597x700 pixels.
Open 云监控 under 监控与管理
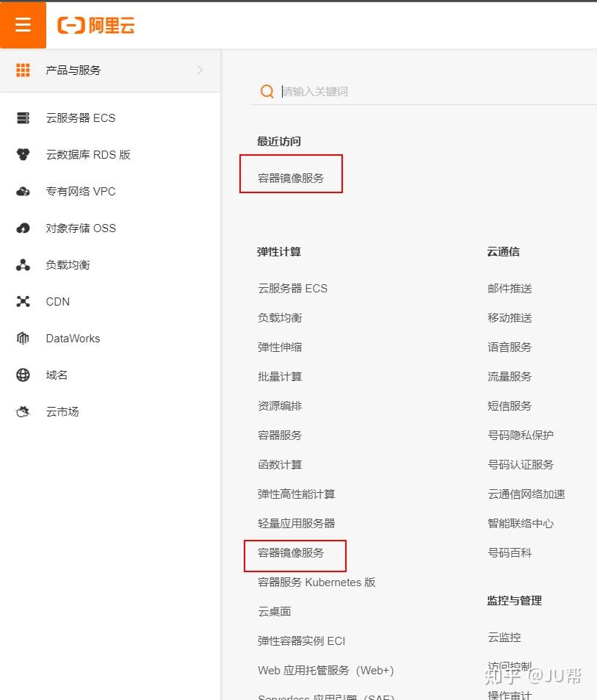[x=504, y=637]
